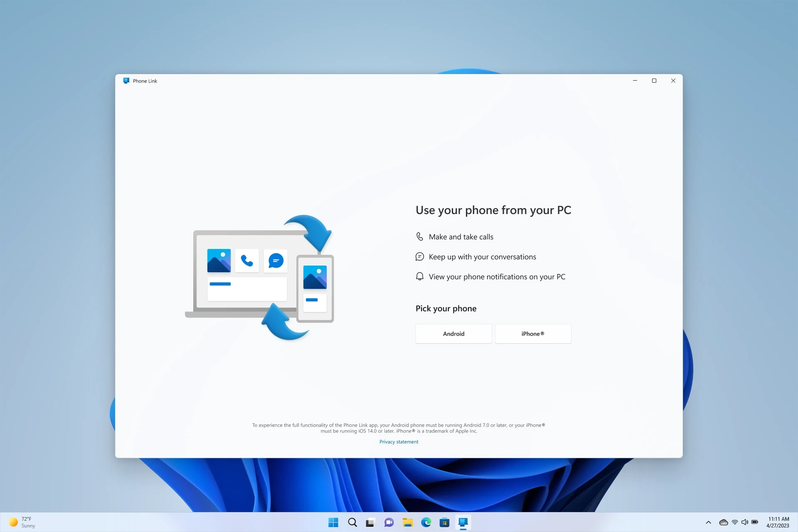Image resolution: width=798 pixels, height=532 pixels.
Task: Click the notifications bell icon
Action: coord(419,276)
